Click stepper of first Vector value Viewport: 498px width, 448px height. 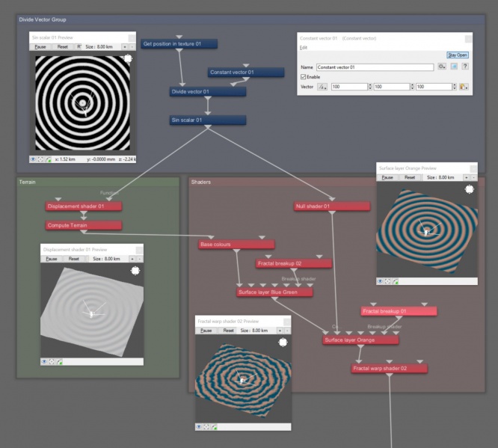369,87
